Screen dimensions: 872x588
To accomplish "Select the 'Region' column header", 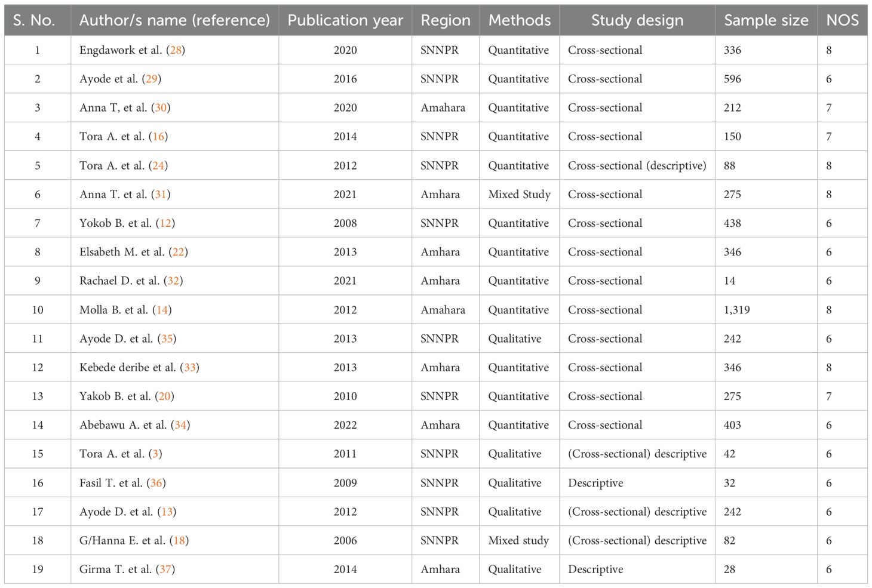I will tap(446, 20).
